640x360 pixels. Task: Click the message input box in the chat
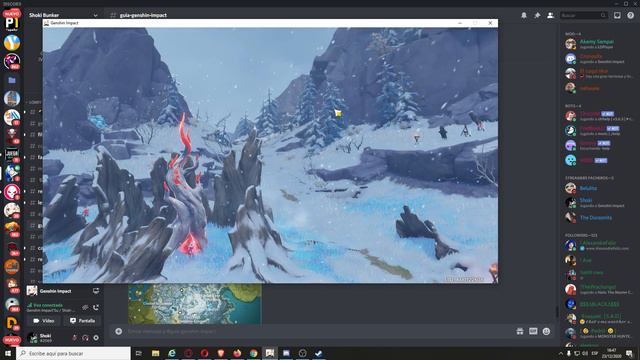click(x=318, y=331)
